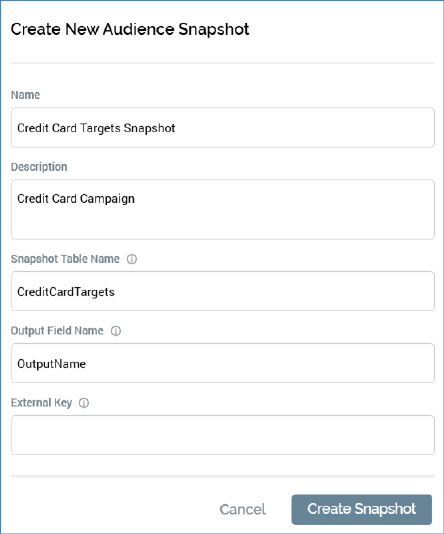Click the 'Credit Card Campaign' description text
This screenshot has height=534, width=444.
76,199
